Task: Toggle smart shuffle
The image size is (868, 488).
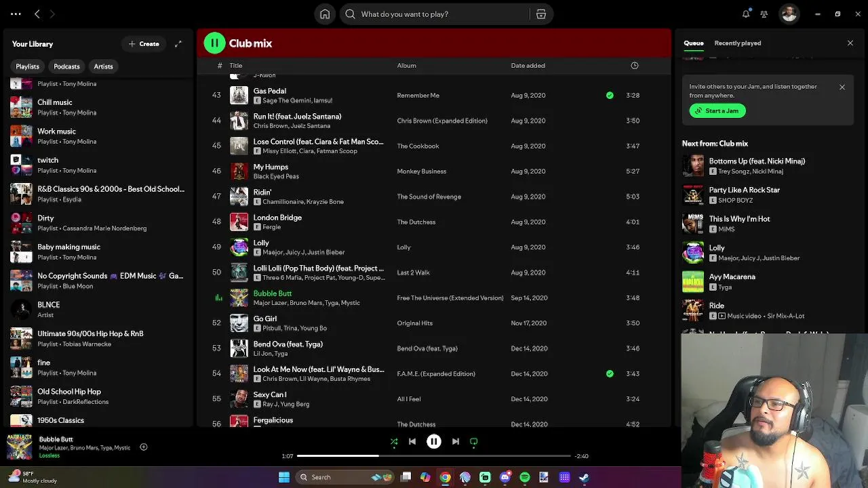Action: click(x=394, y=442)
